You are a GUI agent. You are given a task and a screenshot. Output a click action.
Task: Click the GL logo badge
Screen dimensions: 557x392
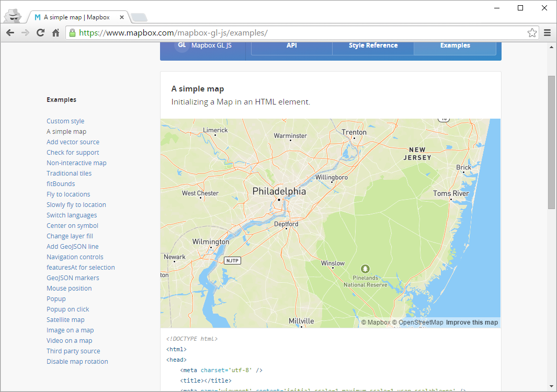[x=182, y=45]
